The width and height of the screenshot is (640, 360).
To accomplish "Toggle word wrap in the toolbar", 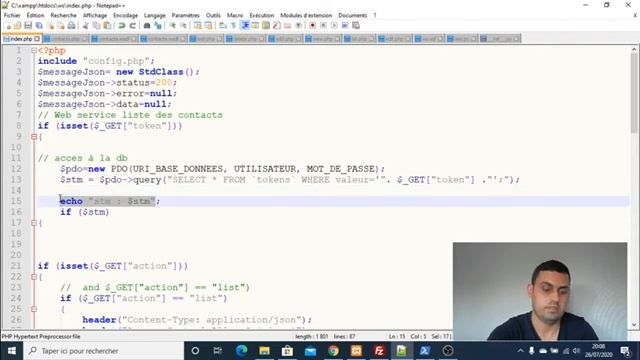I will (223, 26).
